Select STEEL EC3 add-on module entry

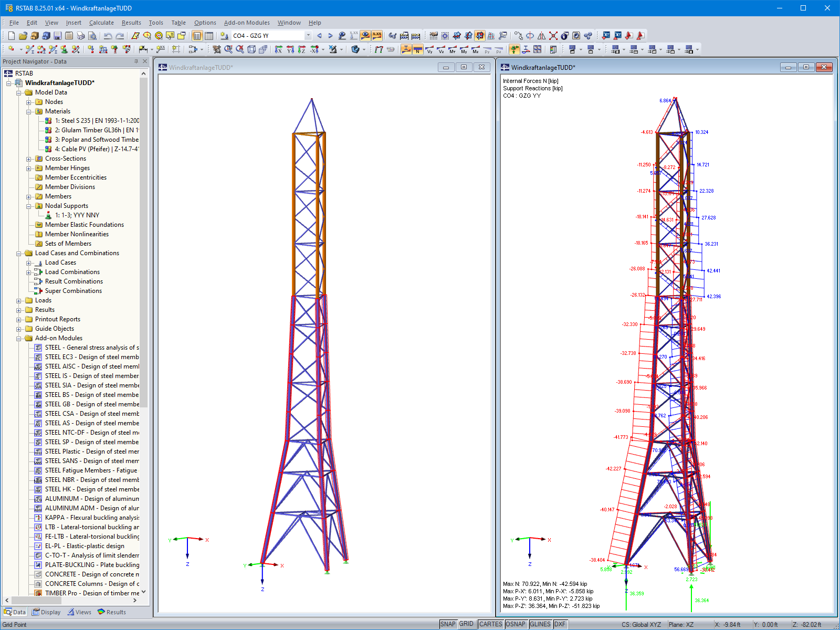click(91, 357)
